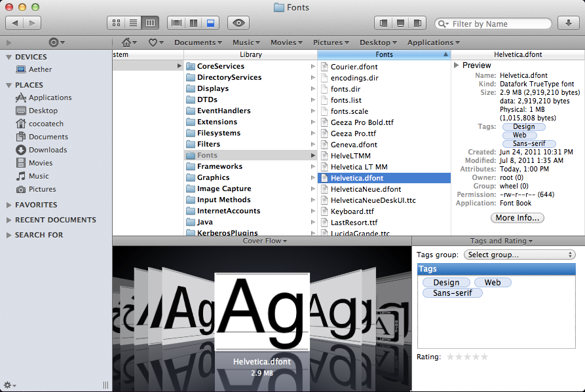Select the Image Capture folder
This screenshot has width=585, height=392.
point(250,189)
